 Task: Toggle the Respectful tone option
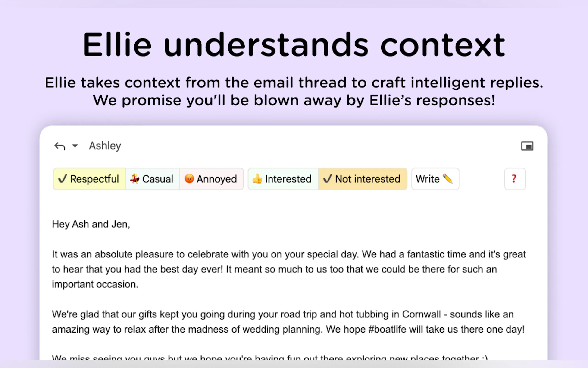click(89, 179)
